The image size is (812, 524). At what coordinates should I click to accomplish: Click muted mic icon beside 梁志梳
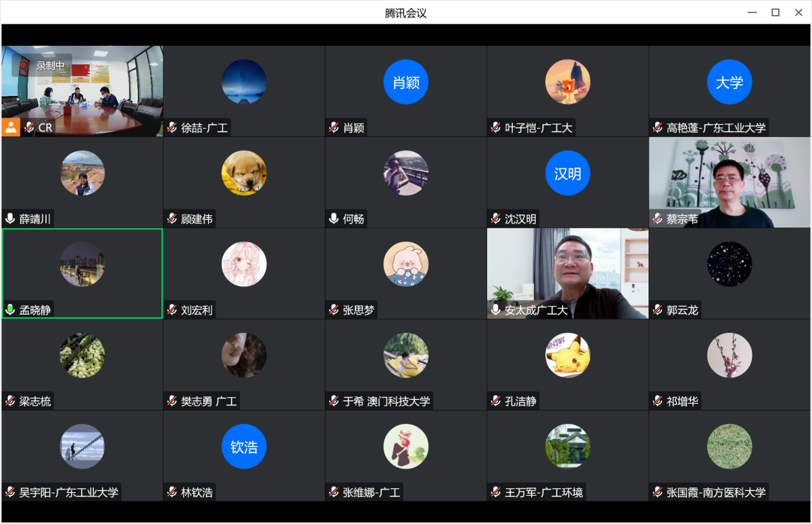[x=10, y=401]
